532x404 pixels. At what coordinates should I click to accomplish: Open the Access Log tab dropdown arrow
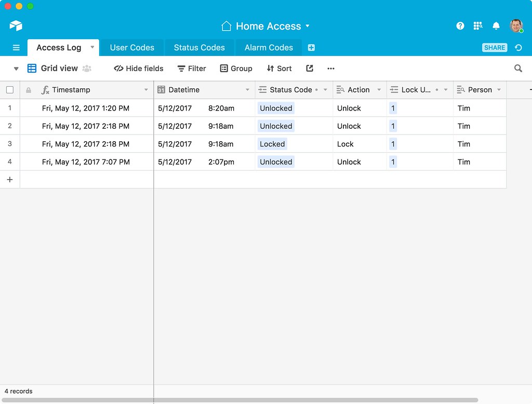point(92,47)
